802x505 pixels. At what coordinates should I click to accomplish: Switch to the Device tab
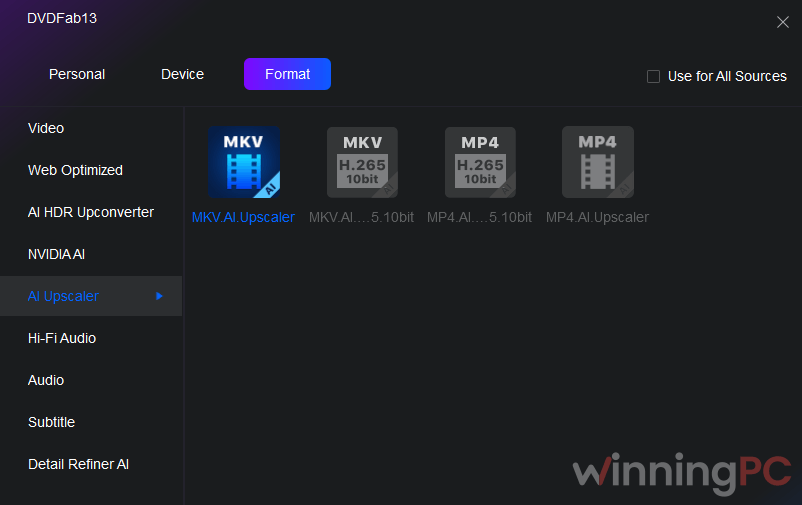pos(183,74)
